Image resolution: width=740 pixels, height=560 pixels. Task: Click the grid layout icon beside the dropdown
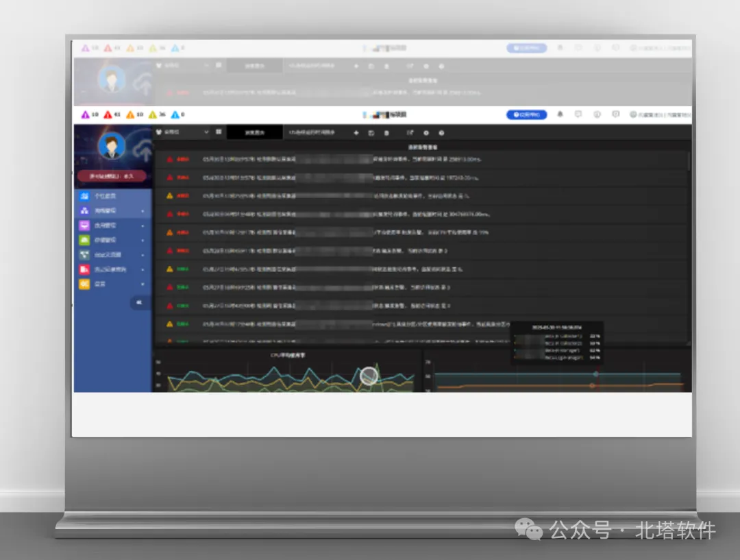(219, 132)
